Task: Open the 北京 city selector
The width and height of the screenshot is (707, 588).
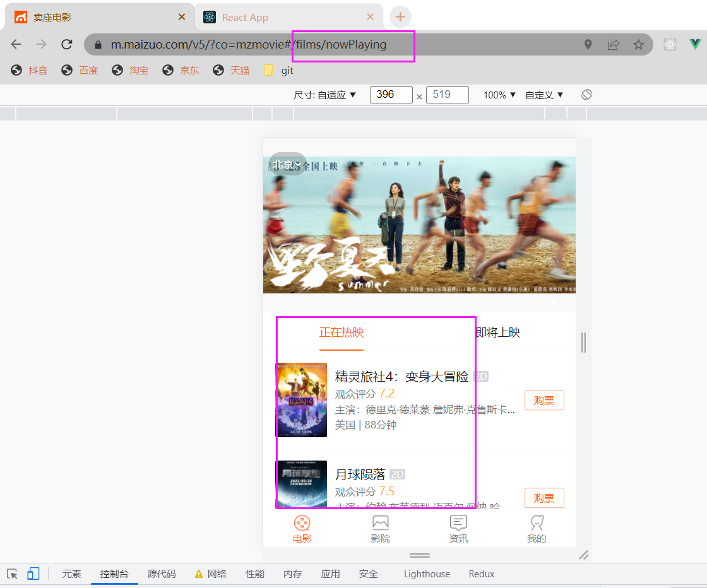Action: [287, 165]
